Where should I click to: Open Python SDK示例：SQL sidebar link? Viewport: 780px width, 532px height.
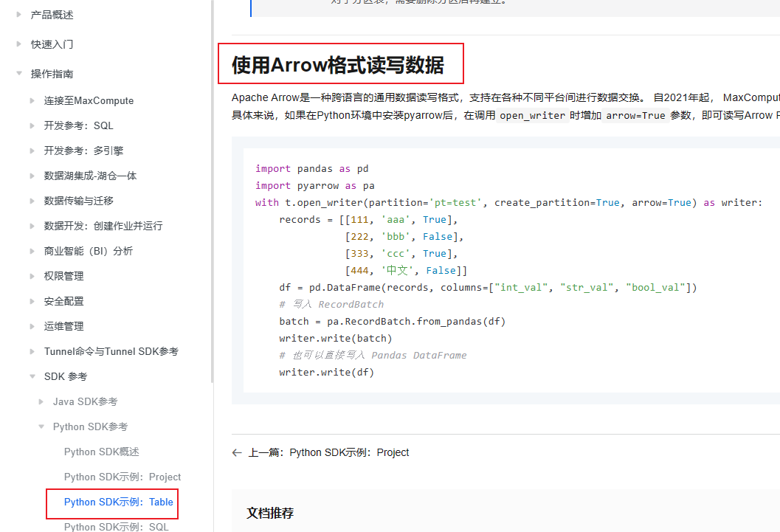click(117, 527)
